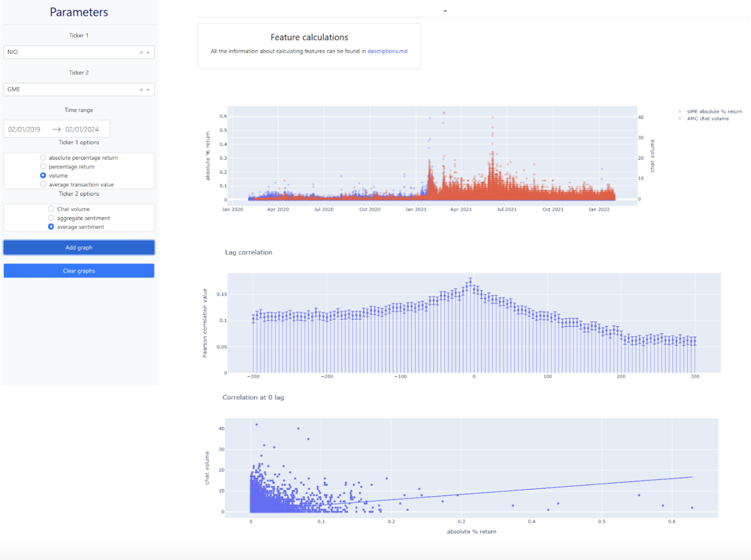Select percentage return radio option
The height and width of the screenshot is (560, 751).
pos(43,166)
